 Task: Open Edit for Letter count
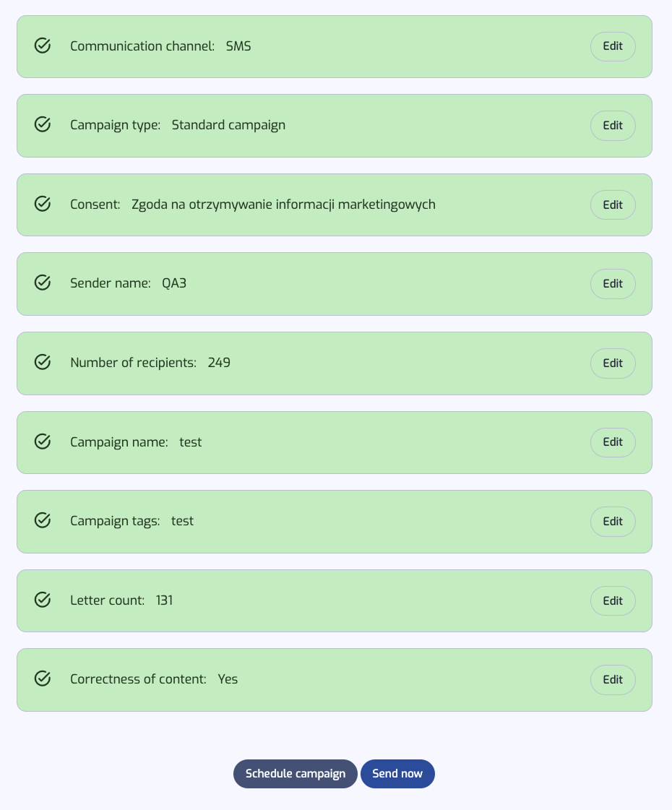(613, 600)
